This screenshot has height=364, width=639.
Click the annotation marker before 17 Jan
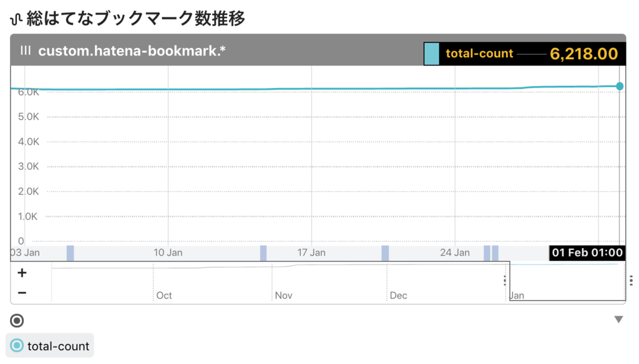click(x=263, y=253)
